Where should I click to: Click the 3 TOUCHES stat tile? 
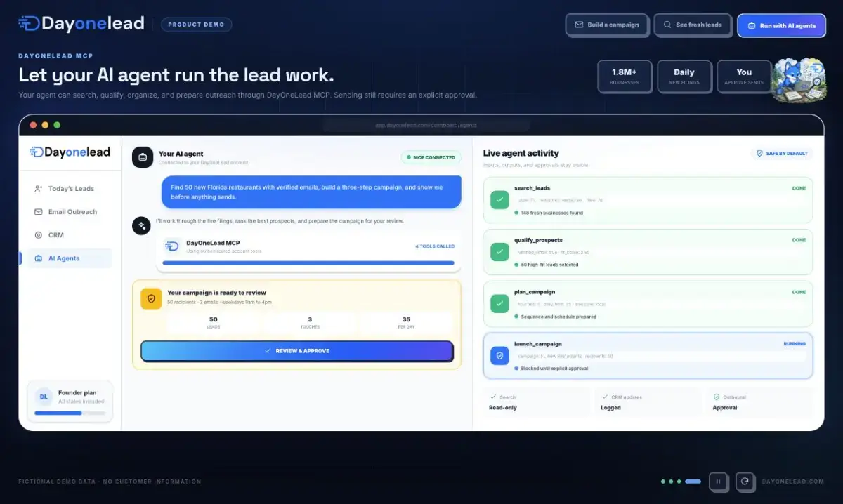pyautogui.click(x=310, y=322)
